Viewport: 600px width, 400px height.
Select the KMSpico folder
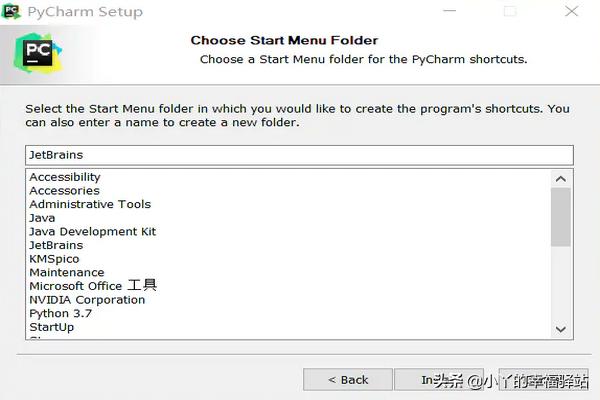[54, 258]
